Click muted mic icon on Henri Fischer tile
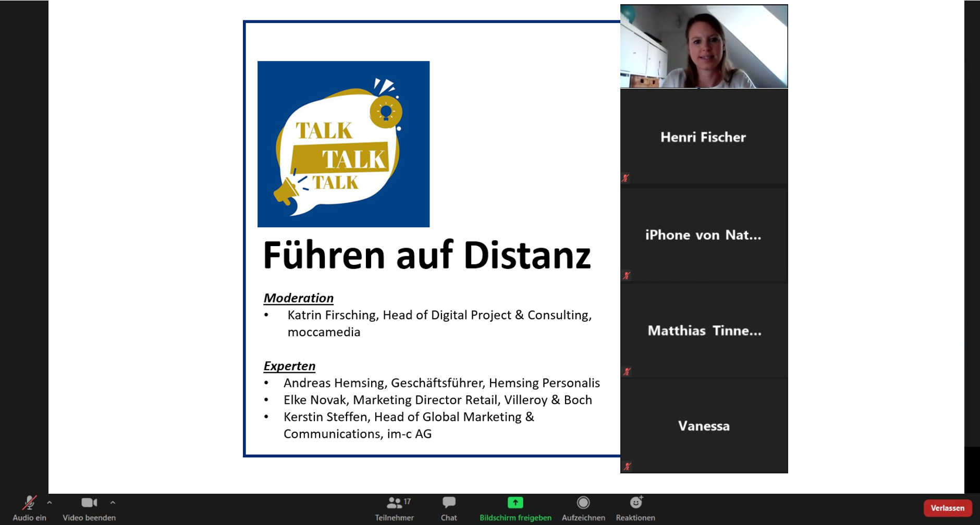Image resolution: width=980 pixels, height=525 pixels. pos(626,178)
